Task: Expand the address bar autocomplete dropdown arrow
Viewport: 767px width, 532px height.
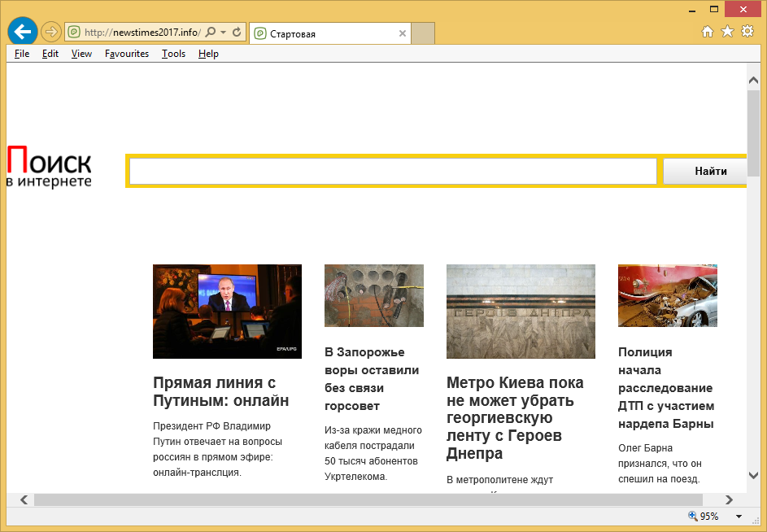Action: pyautogui.click(x=223, y=33)
